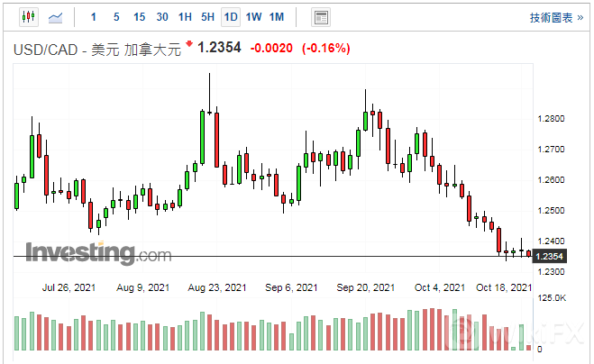Click the Sep 6, 2021 date label

tap(291, 288)
